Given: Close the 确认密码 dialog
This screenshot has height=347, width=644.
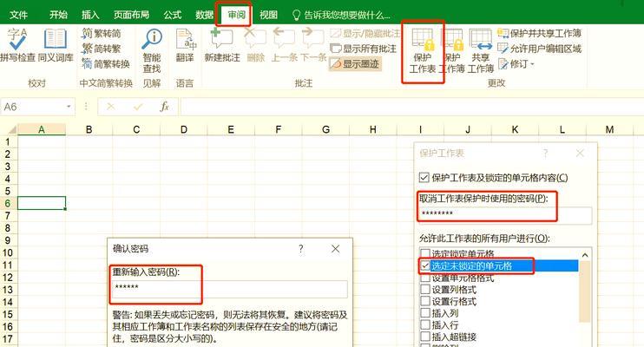Looking at the screenshot, I should [336, 249].
